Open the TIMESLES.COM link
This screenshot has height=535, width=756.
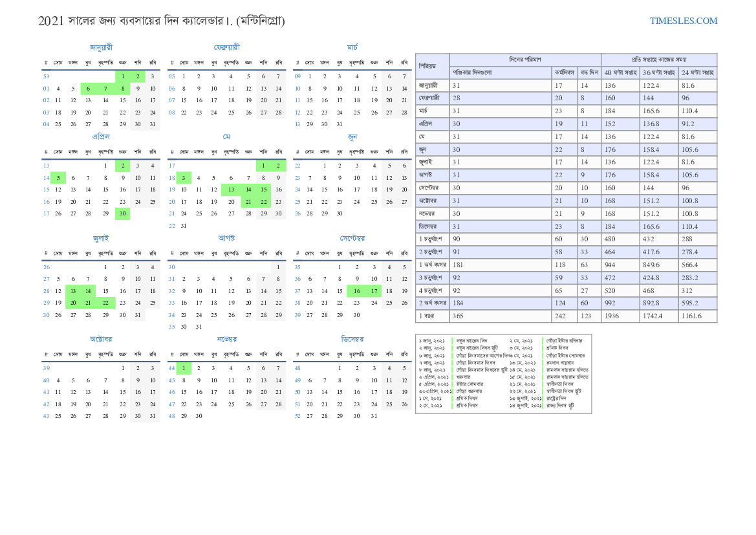pos(683,21)
